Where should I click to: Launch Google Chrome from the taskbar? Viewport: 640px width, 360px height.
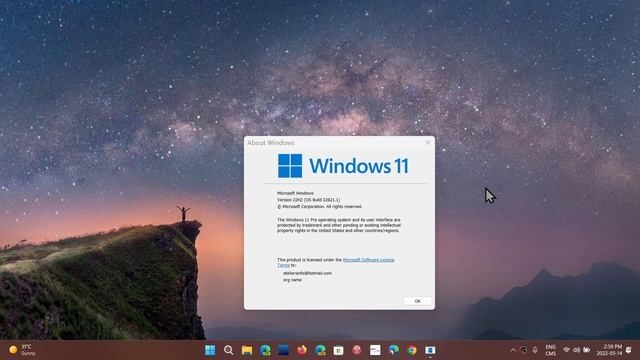tap(412, 350)
